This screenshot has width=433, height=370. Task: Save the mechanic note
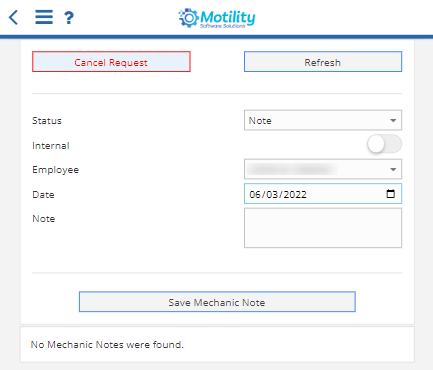217,302
